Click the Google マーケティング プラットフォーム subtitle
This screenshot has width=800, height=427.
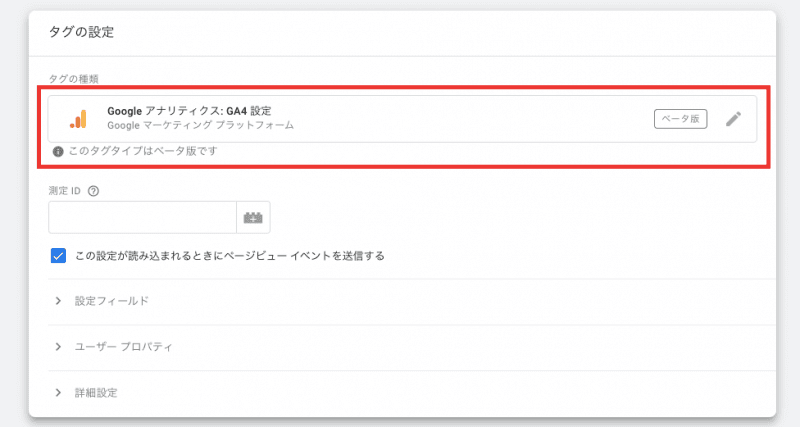pyautogui.click(x=201, y=125)
